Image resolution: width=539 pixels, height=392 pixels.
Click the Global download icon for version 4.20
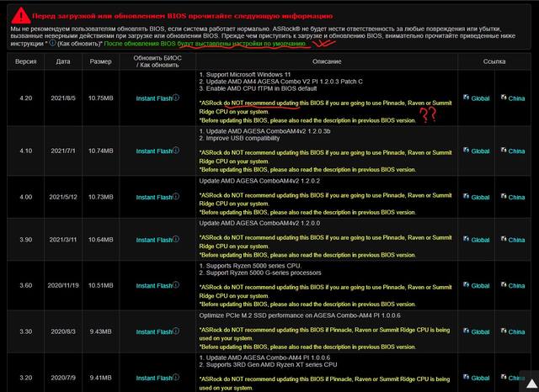coord(466,97)
